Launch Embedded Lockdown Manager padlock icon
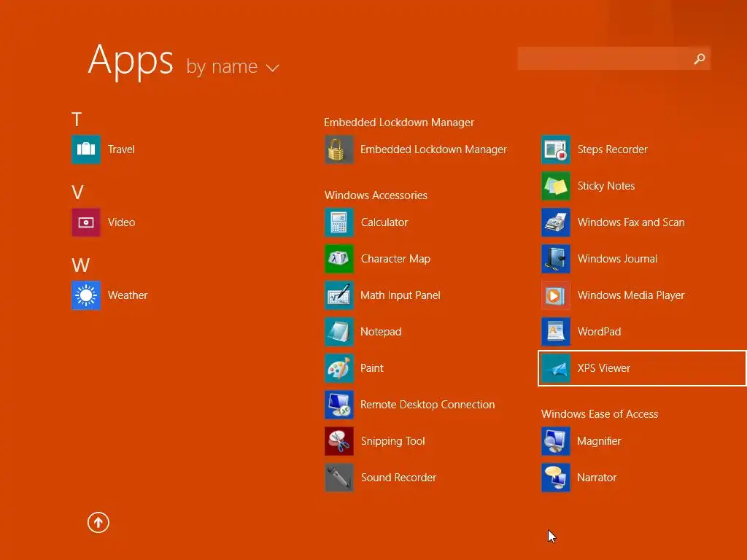Screen dimensions: 747x560 point(338,149)
